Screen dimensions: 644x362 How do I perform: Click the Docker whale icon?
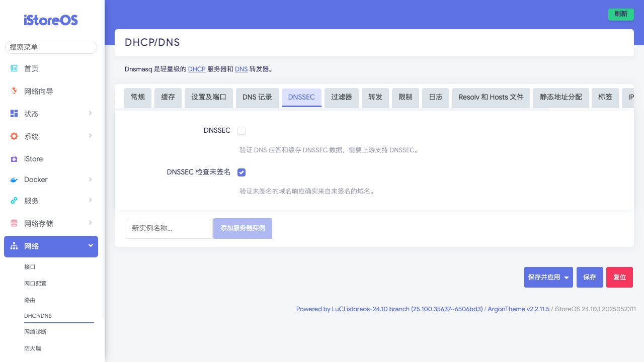(14, 179)
